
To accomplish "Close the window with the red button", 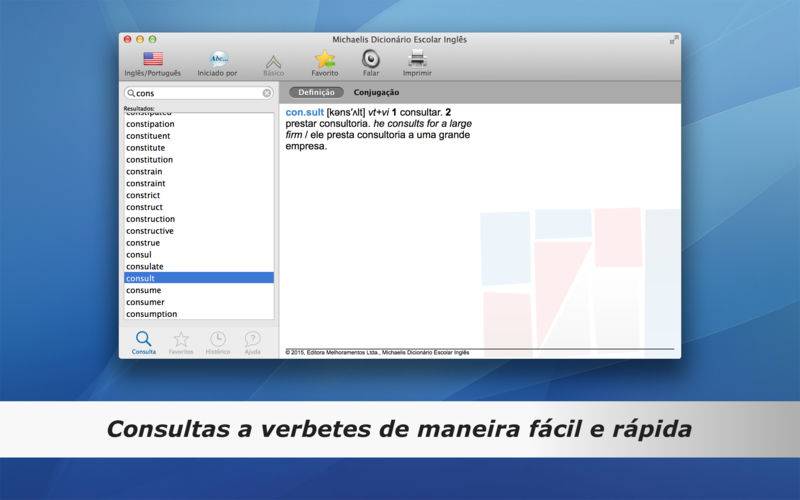I will 128,39.
